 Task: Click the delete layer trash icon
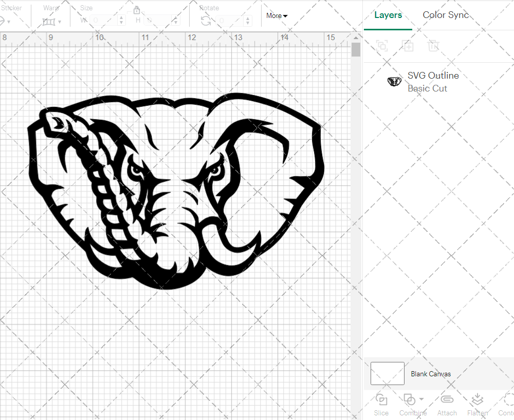tap(434, 46)
